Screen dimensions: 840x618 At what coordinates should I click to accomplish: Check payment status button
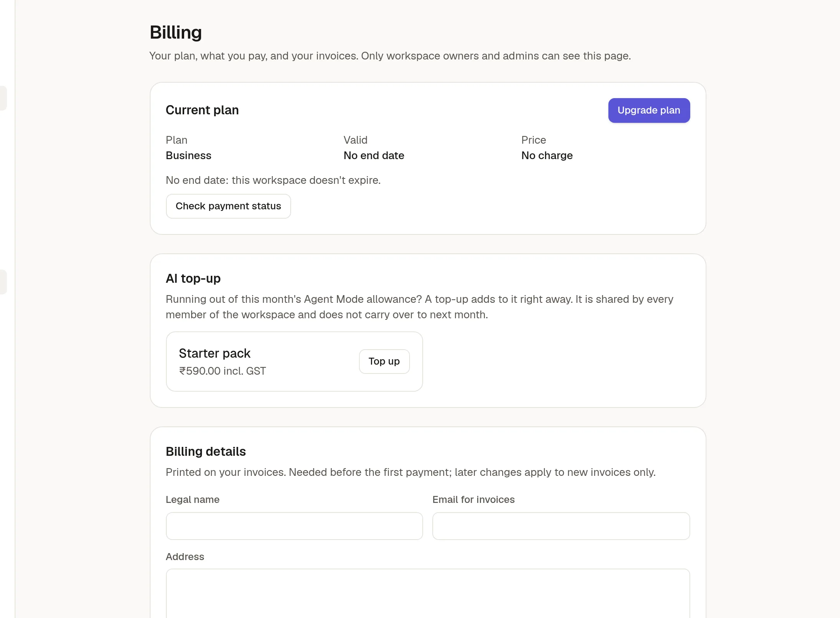tap(228, 206)
